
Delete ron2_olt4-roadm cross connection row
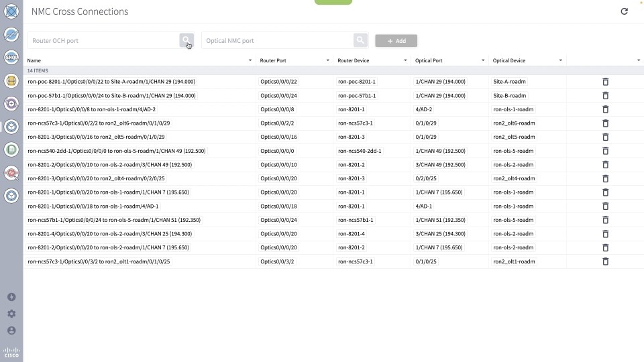pos(605,178)
